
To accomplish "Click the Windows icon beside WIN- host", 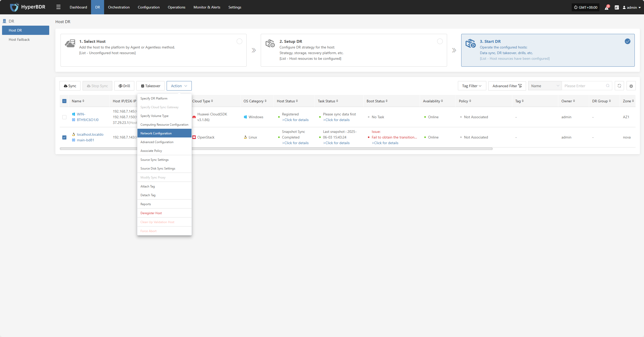I will (x=74, y=114).
